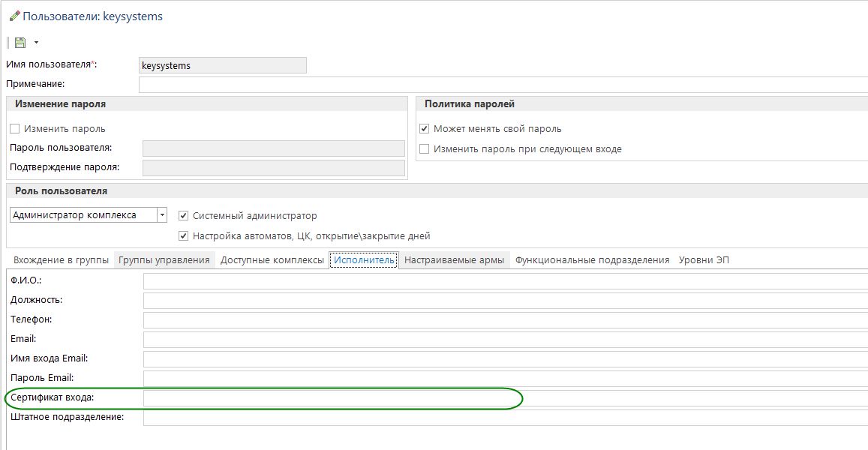
Task: Open the "Группы управления" tab
Action: coord(164,260)
